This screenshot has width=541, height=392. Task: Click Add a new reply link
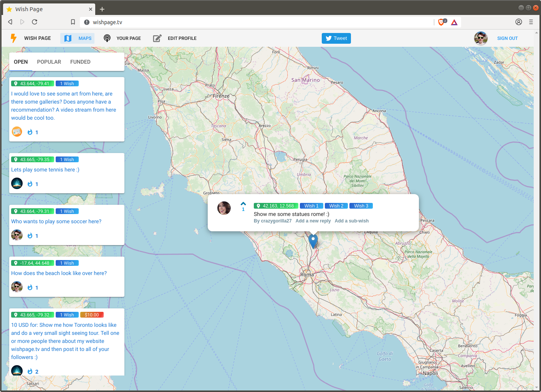click(313, 221)
